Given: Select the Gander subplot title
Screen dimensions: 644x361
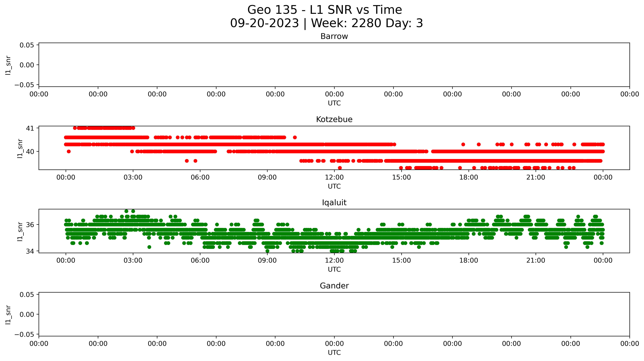Looking at the screenshot, I should 334,286.
